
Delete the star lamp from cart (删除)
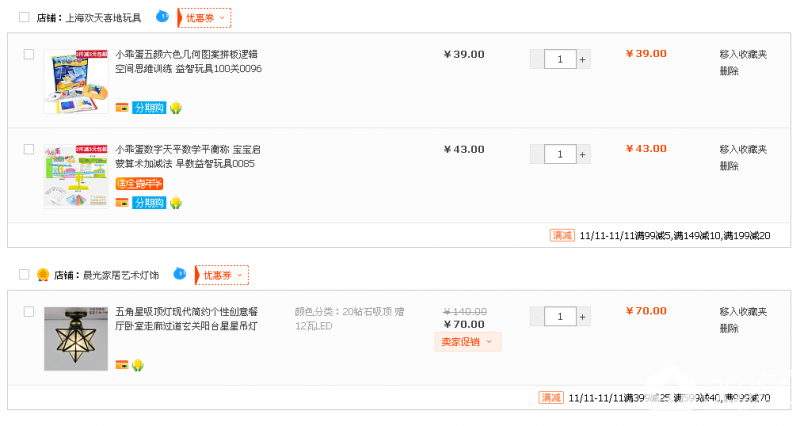tap(729, 328)
